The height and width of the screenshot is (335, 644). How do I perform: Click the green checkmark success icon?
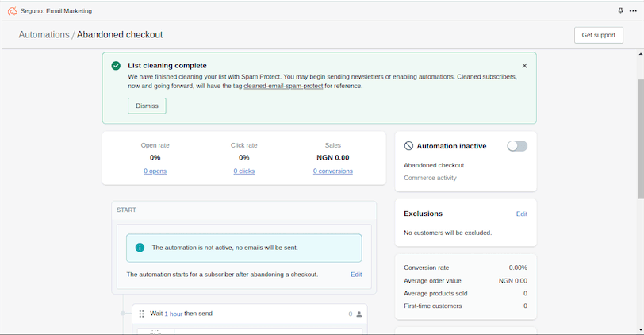[x=116, y=66]
